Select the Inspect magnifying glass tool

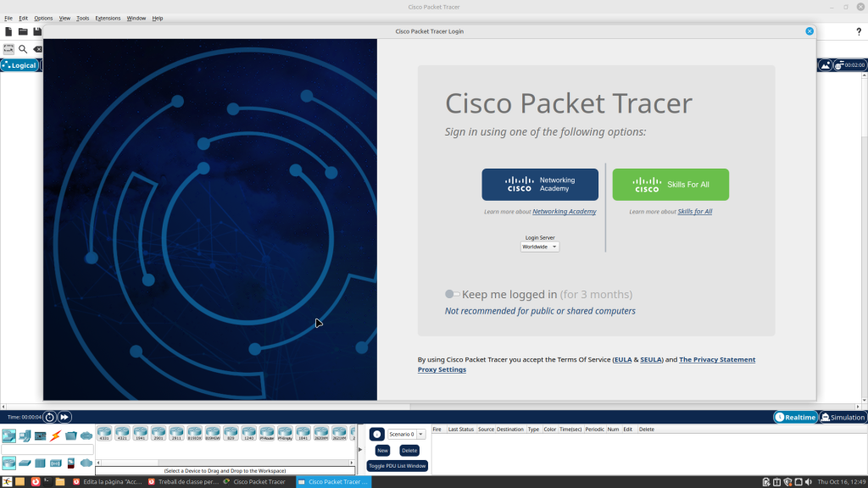(23, 49)
